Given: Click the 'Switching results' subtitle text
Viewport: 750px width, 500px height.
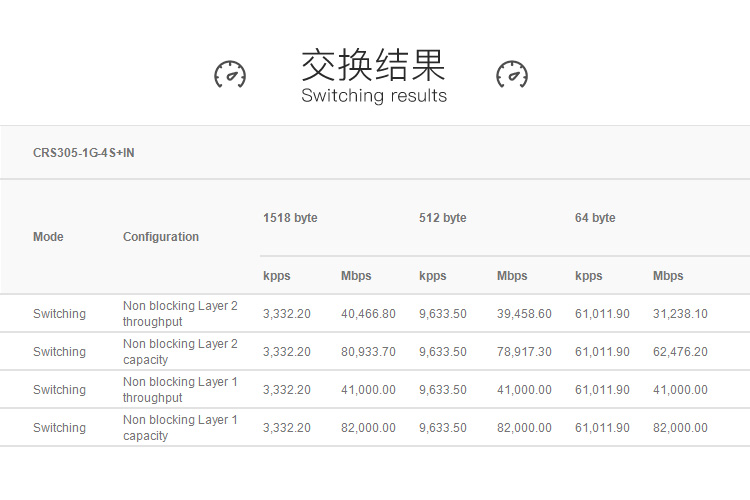Looking at the screenshot, I should [374, 96].
